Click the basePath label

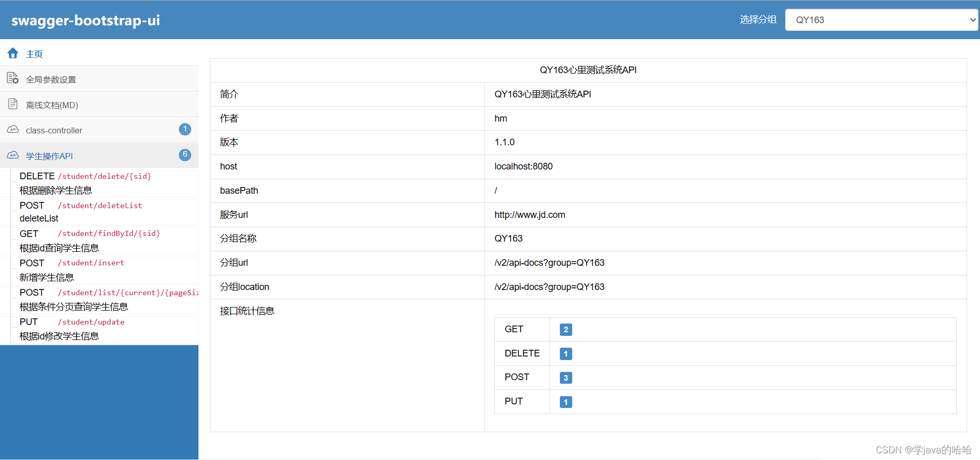[239, 191]
